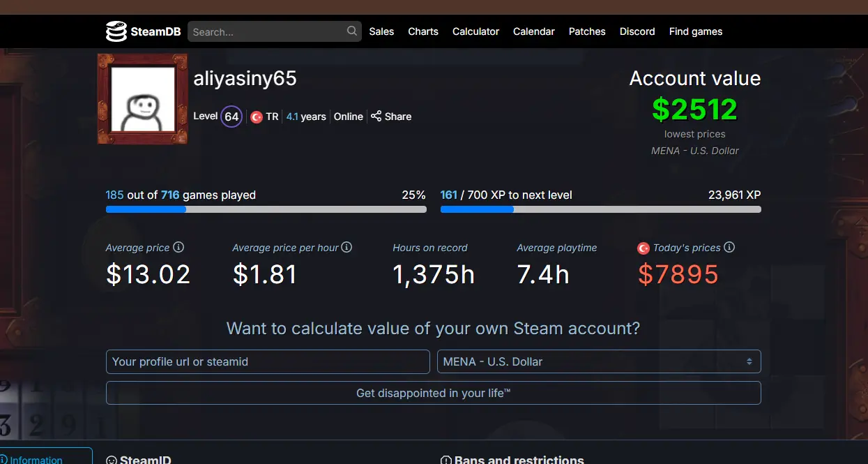
Task: Click the info icon beside Average price
Action: [x=178, y=247]
